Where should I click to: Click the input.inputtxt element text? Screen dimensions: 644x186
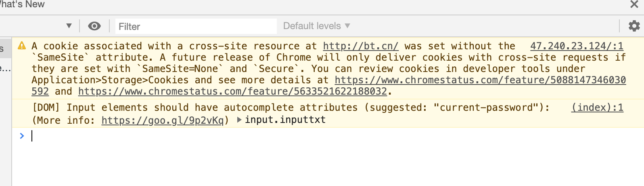(285, 120)
